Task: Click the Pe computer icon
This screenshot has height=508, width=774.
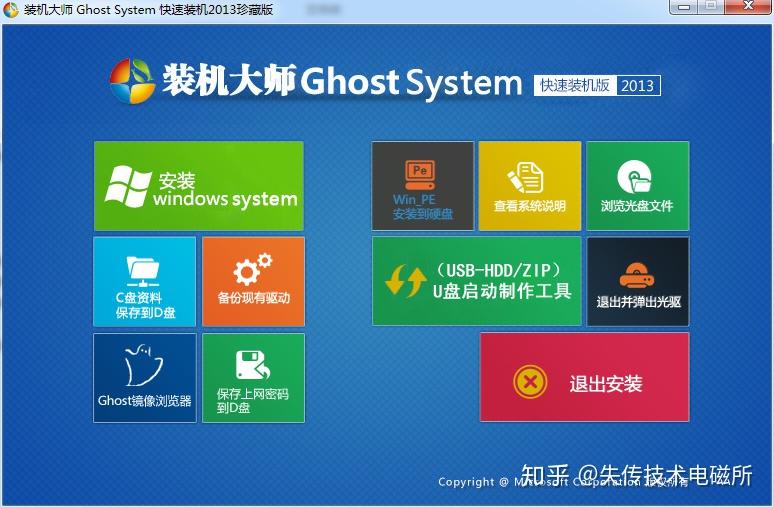Action: click(420, 175)
